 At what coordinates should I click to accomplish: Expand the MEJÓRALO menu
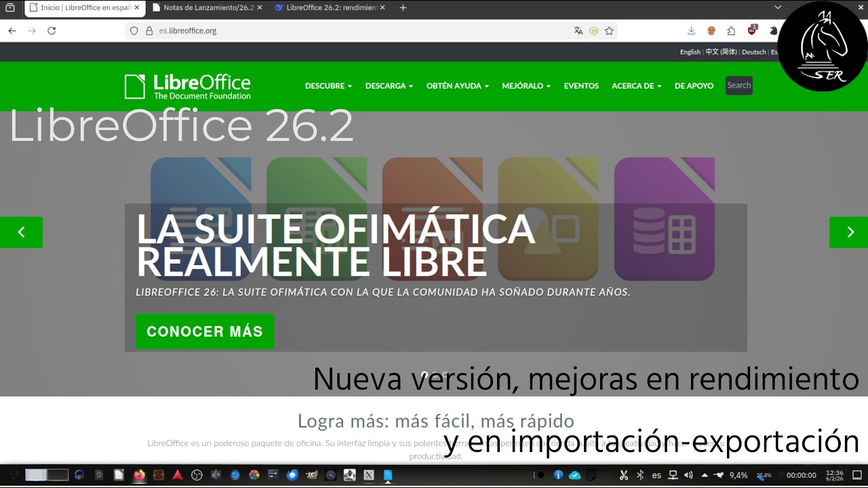pos(526,86)
